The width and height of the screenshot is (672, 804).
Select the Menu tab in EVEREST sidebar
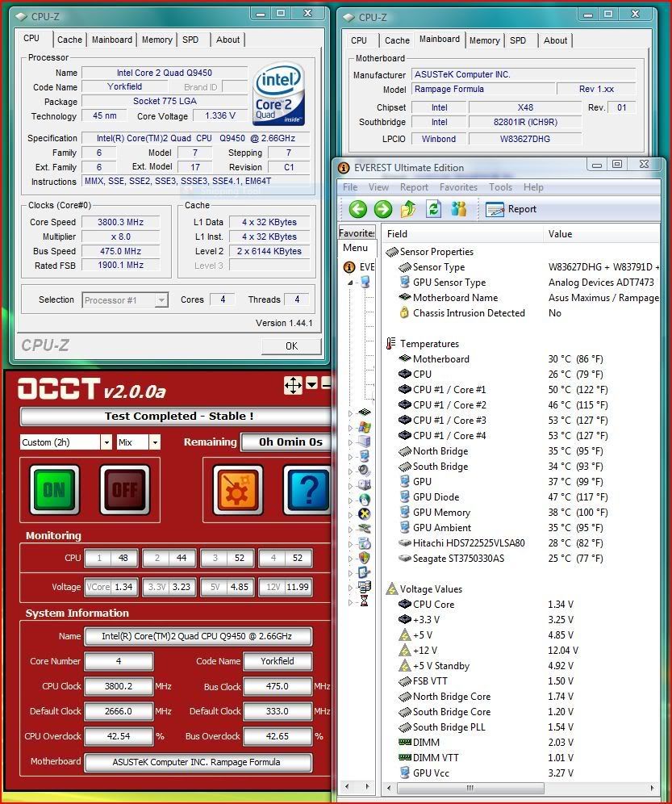point(355,248)
